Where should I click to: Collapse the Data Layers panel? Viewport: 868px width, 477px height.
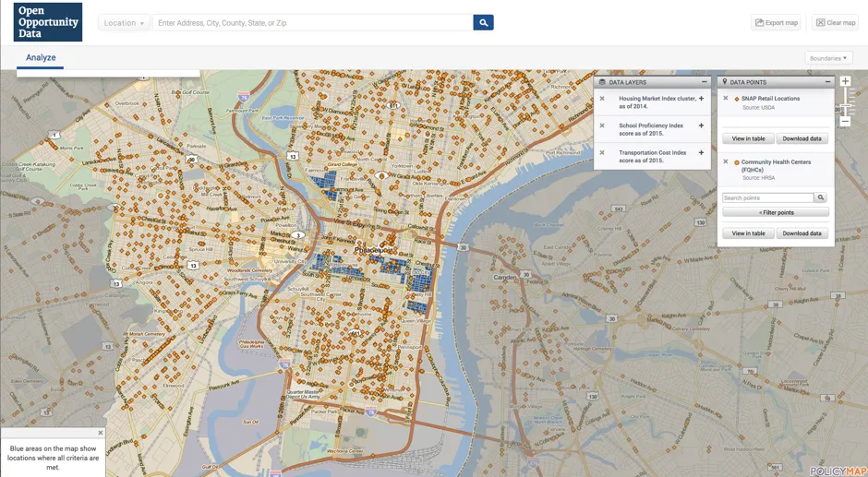[704, 82]
